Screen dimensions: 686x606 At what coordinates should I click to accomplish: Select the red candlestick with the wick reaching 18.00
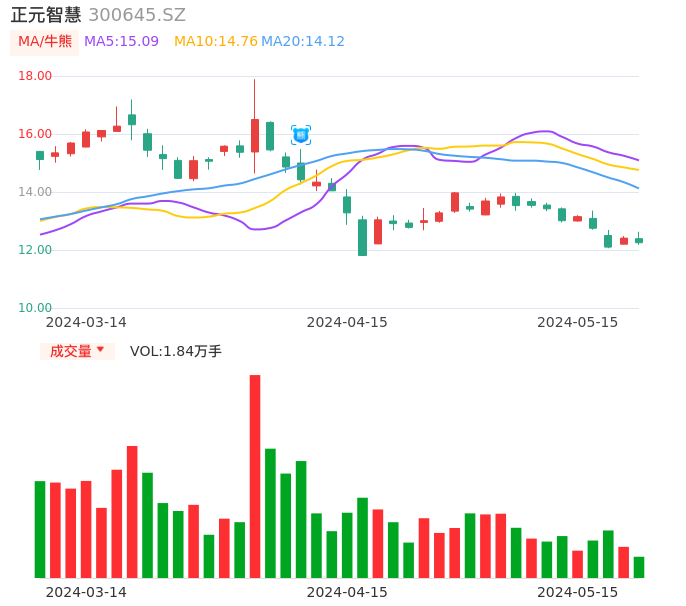point(255,135)
